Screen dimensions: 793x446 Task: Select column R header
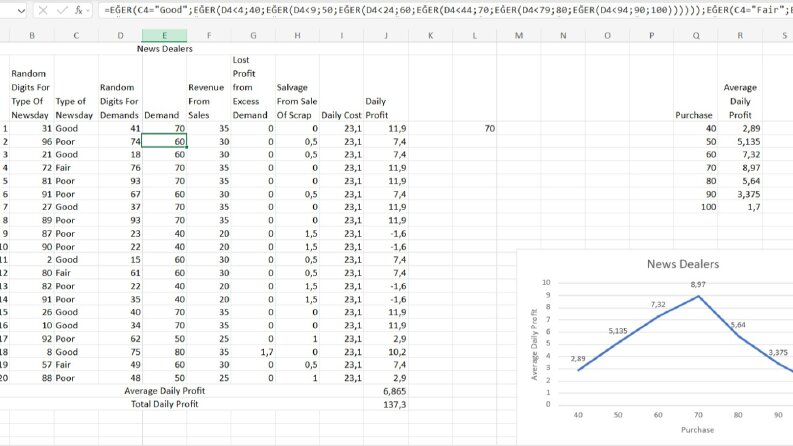pyautogui.click(x=740, y=35)
